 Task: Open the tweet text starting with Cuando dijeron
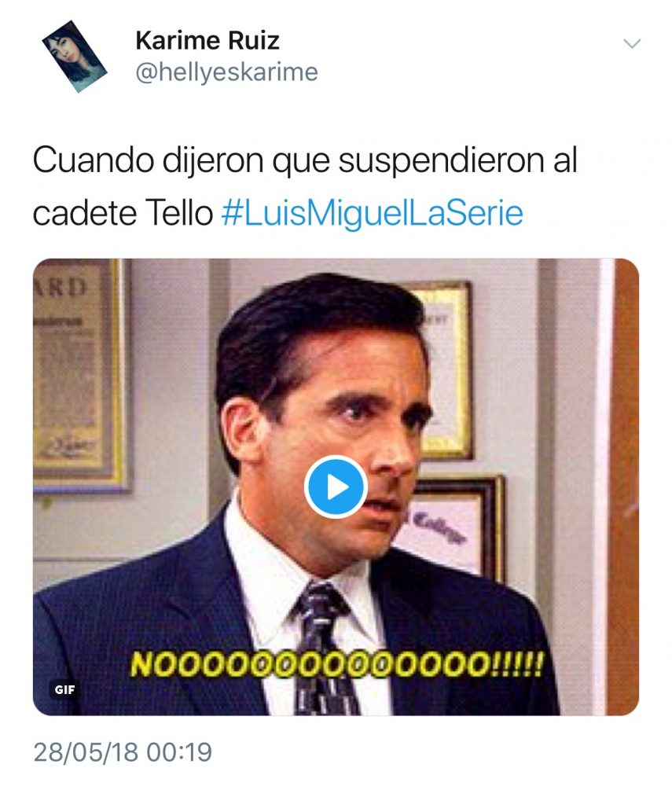click(305, 186)
